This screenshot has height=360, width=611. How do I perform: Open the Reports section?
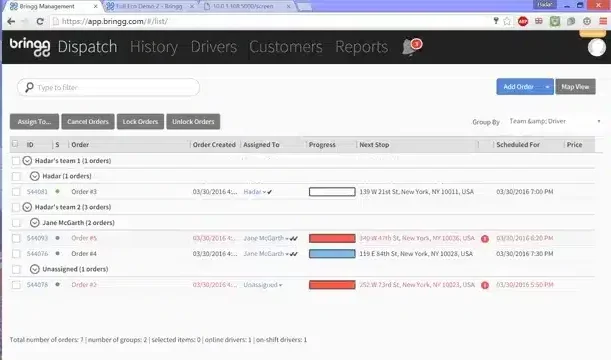362,47
